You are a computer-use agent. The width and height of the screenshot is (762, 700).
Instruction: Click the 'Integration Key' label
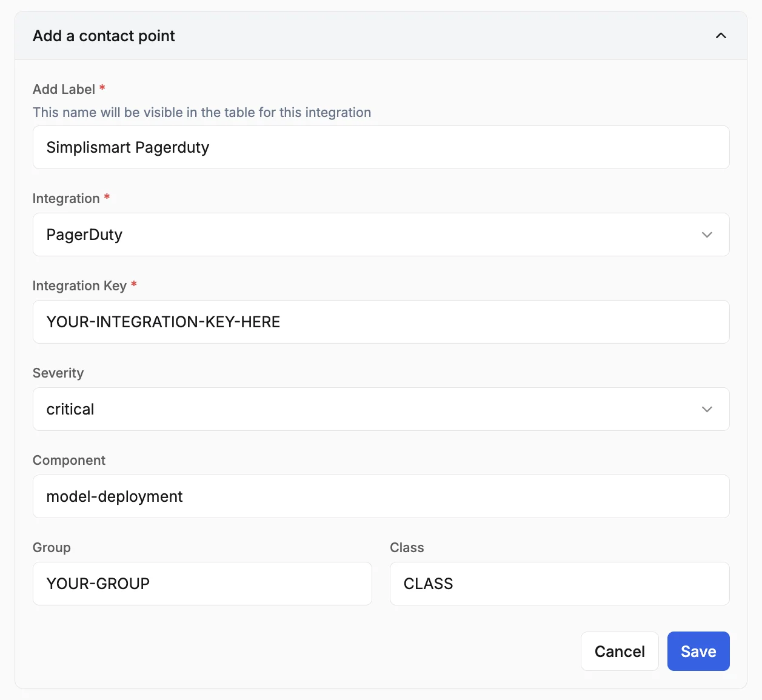(x=79, y=285)
